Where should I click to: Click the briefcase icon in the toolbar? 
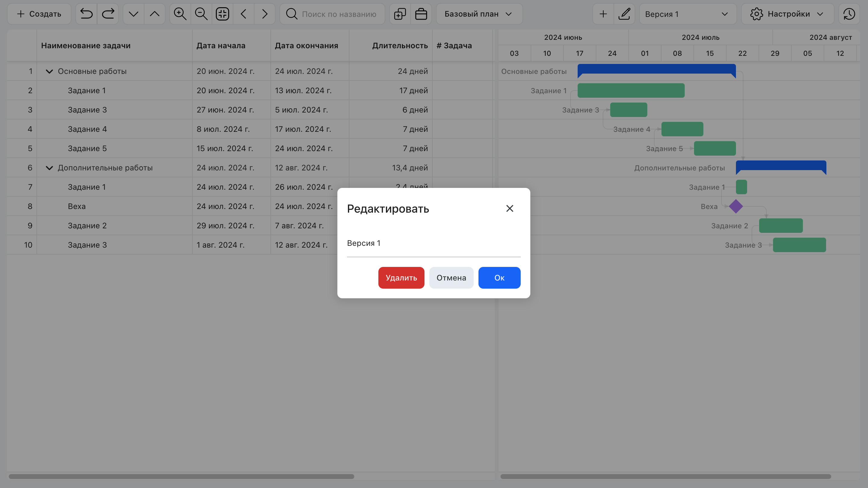point(421,14)
